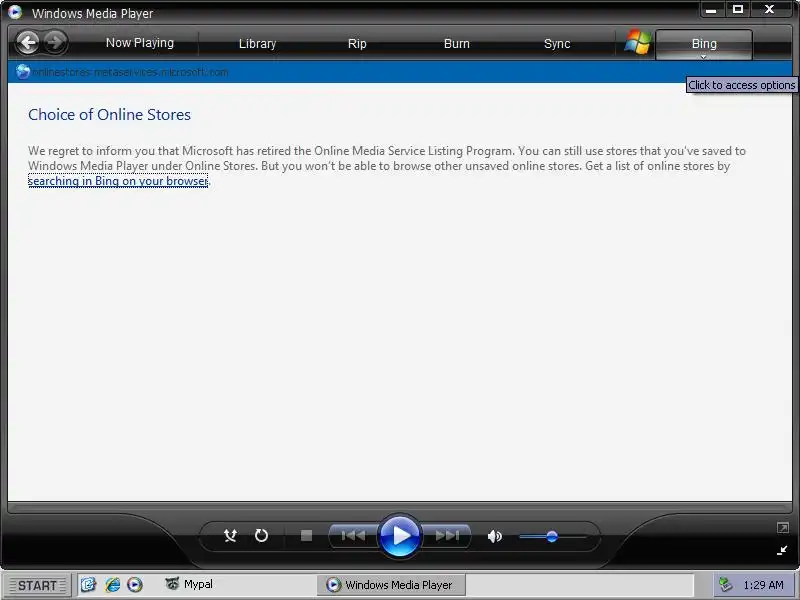Stop playback with the square button
This screenshot has height=600, width=800.
(306, 536)
